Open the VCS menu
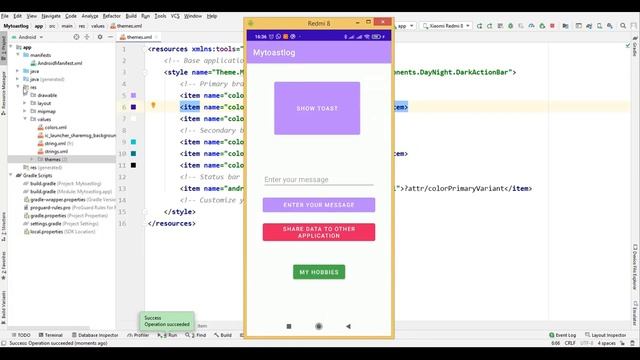 click(x=175, y=16)
